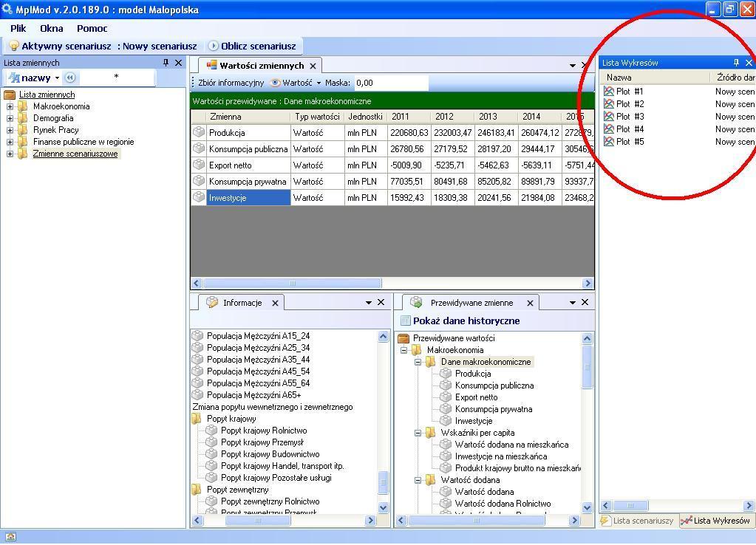Image resolution: width=756 pixels, height=545 pixels.
Task: Click the lightbulb icon beside Aktywny scenariusz
Action: tap(14, 47)
